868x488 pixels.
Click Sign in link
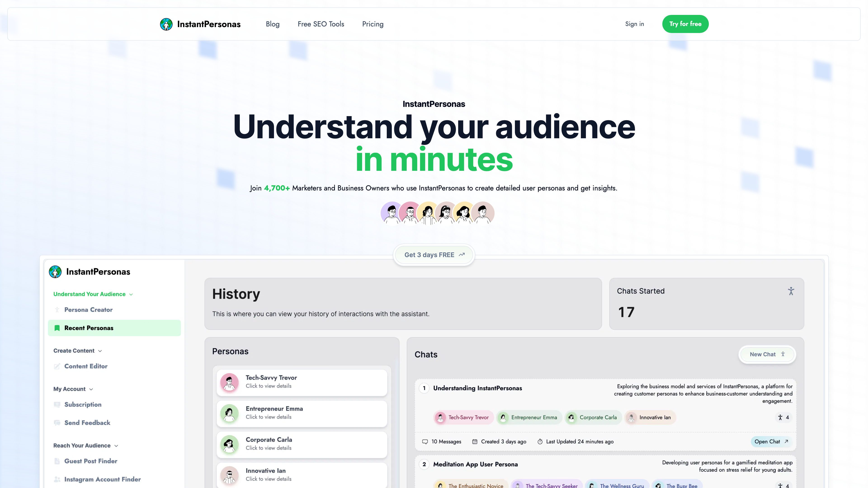(x=634, y=24)
